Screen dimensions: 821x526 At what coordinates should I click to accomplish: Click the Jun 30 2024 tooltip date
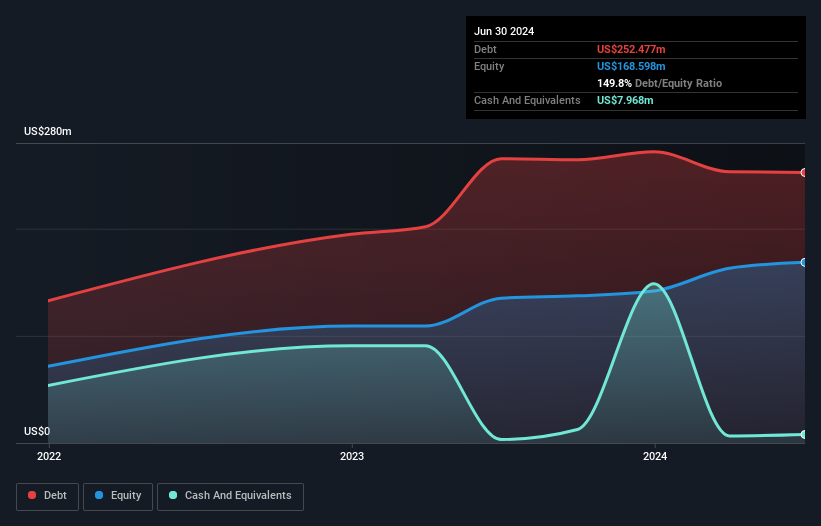[504, 31]
